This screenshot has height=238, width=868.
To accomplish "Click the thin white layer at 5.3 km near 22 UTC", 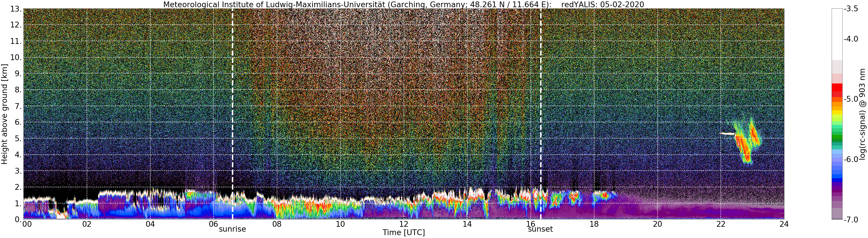I will pyautogui.click(x=727, y=134).
